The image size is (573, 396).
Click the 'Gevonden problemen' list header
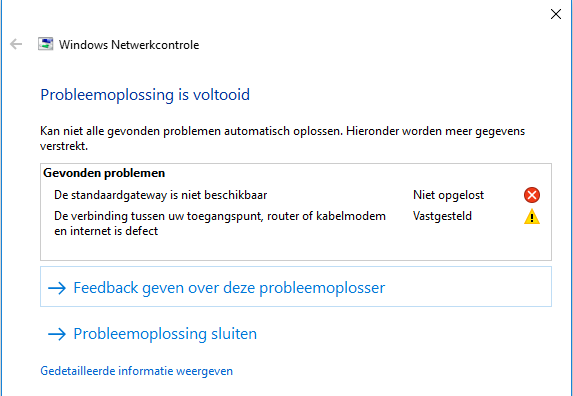point(104,173)
